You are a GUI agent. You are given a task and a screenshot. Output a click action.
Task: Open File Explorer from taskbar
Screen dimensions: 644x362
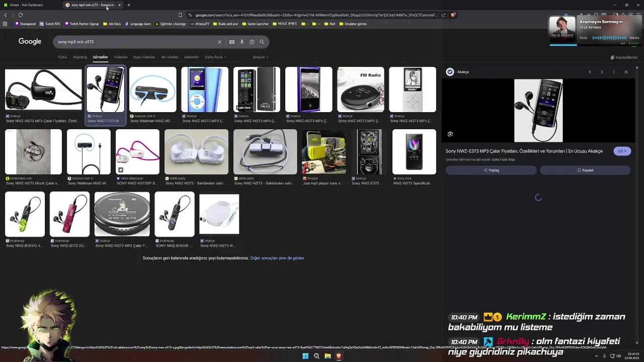coord(328,356)
